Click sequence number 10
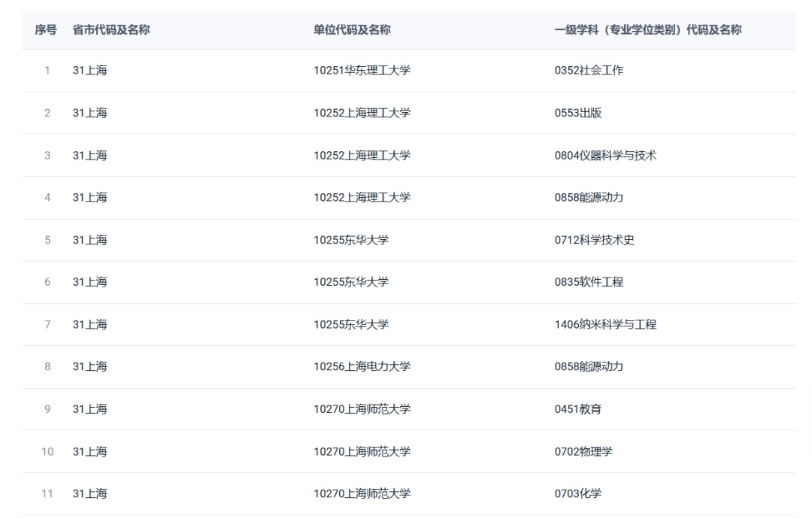Viewport: 812px width, 519px height. pos(47,451)
